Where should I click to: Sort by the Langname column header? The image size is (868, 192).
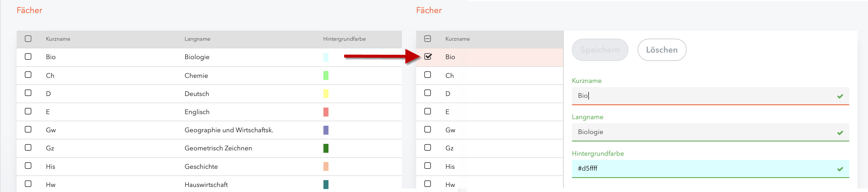(x=197, y=39)
